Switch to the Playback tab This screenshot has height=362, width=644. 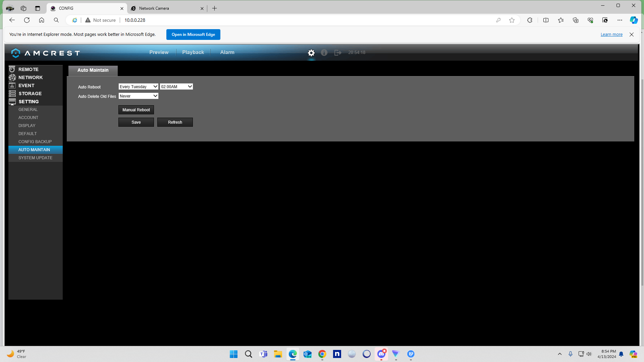(x=193, y=52)
